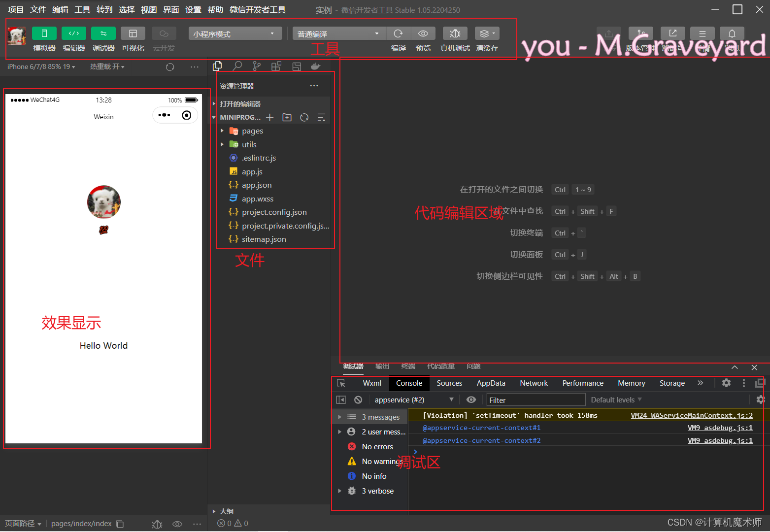Toggle the 模拟器 simulator panel button
770x532 pixels.
(x=44, y=33)
